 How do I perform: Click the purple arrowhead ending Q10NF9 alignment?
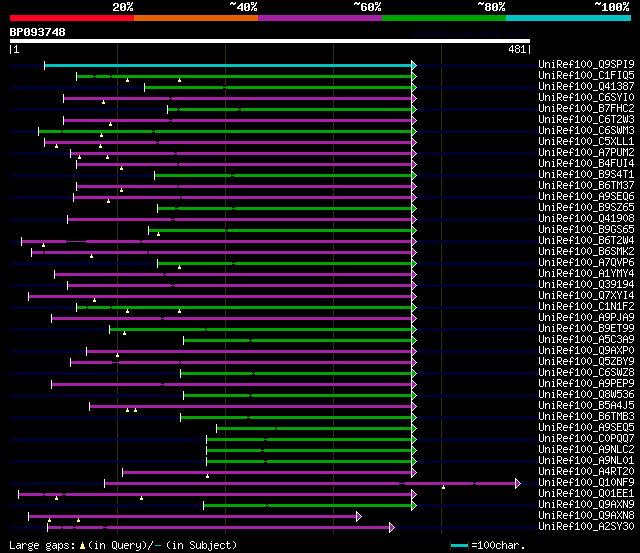pyautogui.click(x=518, y=484)
